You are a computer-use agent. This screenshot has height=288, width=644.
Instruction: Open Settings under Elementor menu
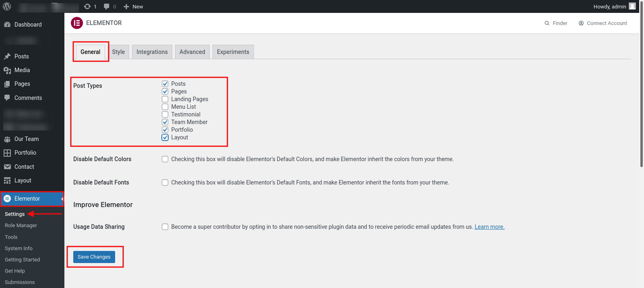[15, 214]
